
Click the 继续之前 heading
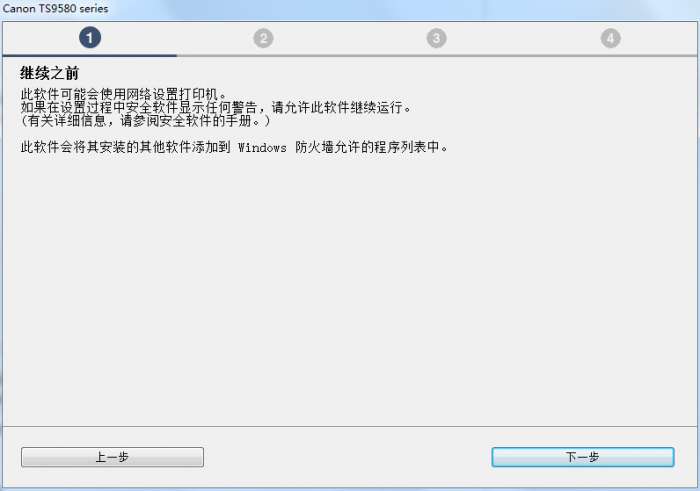(x=50, y=73)
